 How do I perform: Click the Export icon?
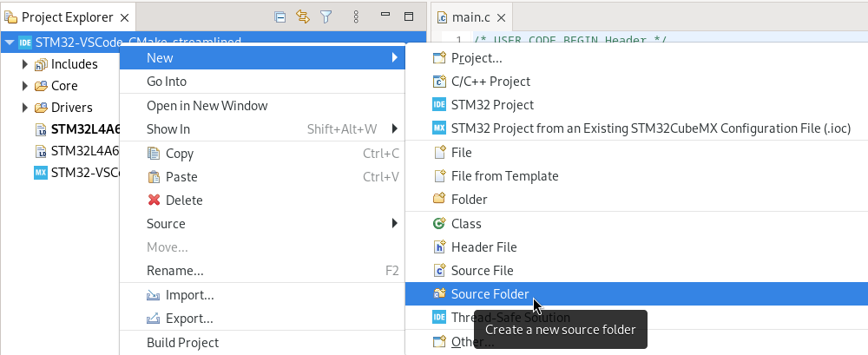[x=154, y=319]
